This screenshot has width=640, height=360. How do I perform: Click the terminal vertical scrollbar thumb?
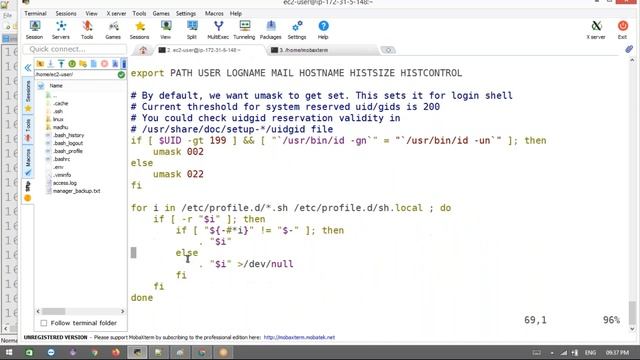632,313
